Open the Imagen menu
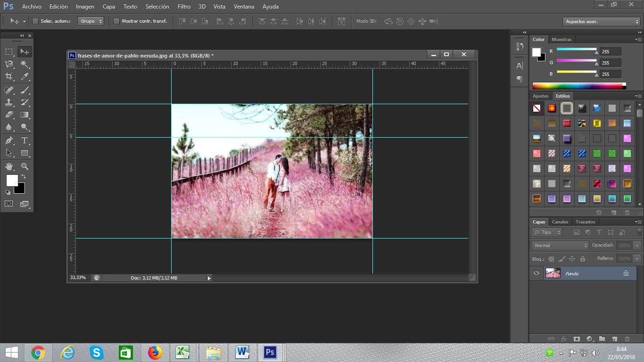This screenshot has height=362, width=644. 85,7
